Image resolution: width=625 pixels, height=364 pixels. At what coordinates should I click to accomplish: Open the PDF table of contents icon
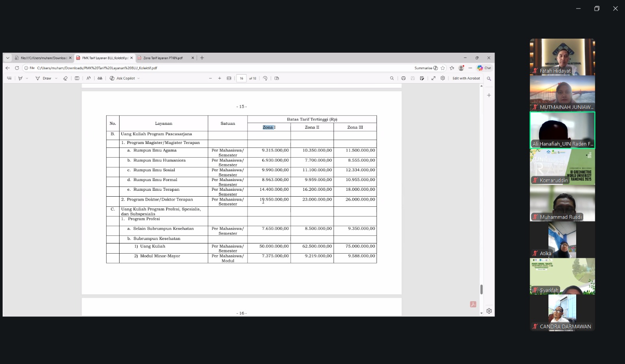9,78
